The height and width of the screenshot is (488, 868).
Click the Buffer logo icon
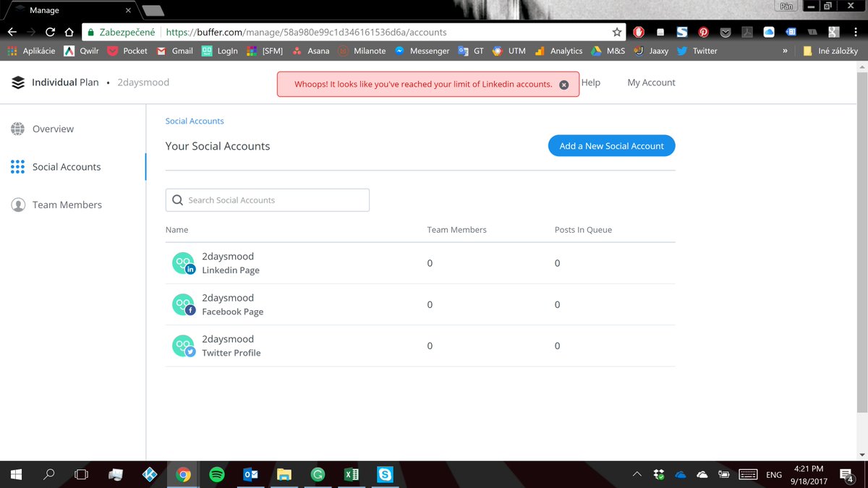18,82
